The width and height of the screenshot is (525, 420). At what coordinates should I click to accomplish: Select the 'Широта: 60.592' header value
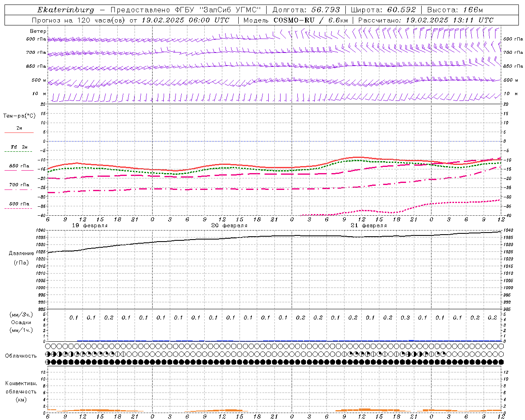tap(383, 10)
